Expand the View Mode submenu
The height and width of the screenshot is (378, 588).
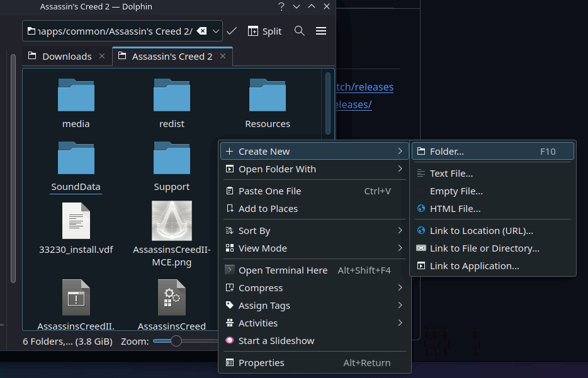click(x=314, y=248)
